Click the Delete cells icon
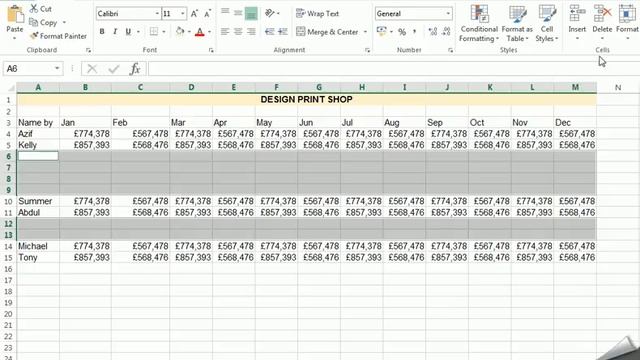 602,13
